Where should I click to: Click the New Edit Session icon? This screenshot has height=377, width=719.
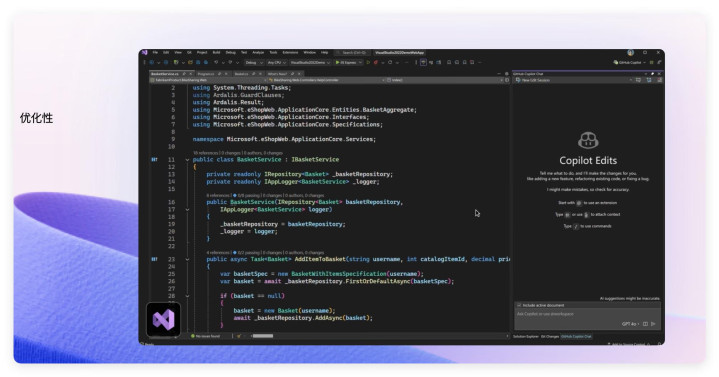click(518, 80)
